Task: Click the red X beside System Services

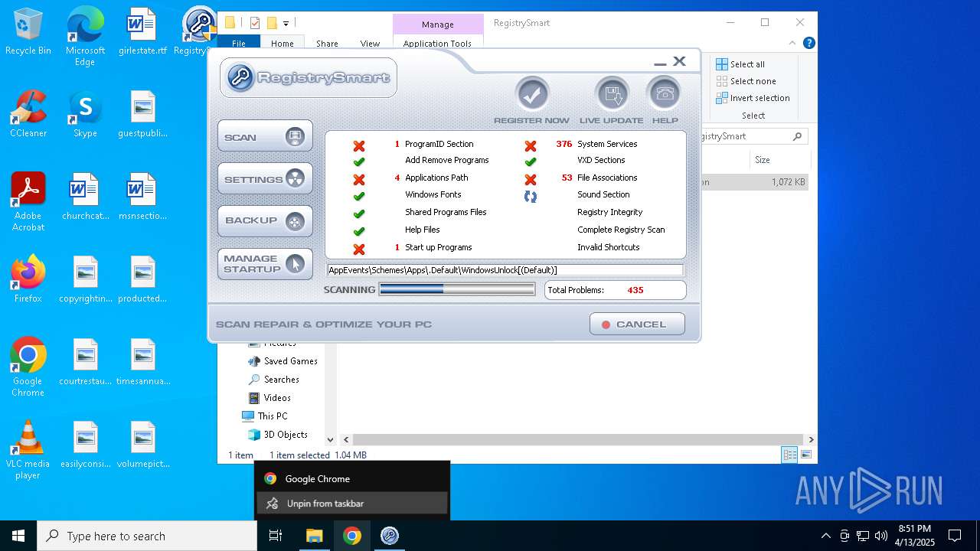Action: [531, 145]
